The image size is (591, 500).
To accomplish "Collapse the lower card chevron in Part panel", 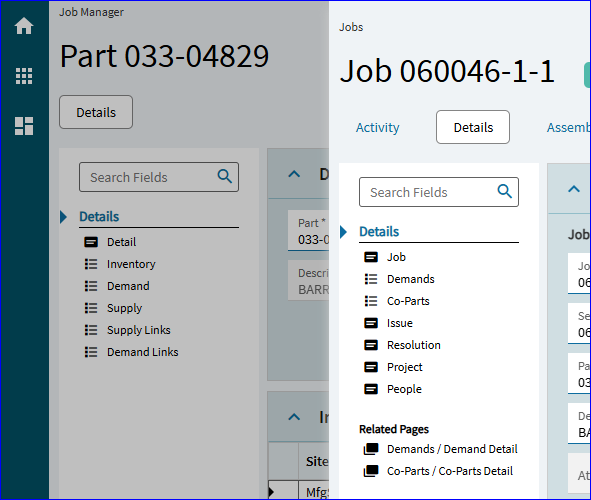I will 294,417.
